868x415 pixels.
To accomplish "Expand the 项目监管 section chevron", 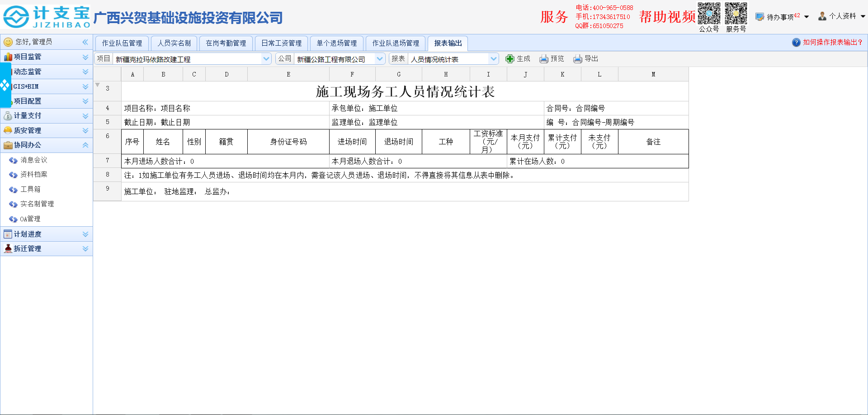I will [85, 57].
